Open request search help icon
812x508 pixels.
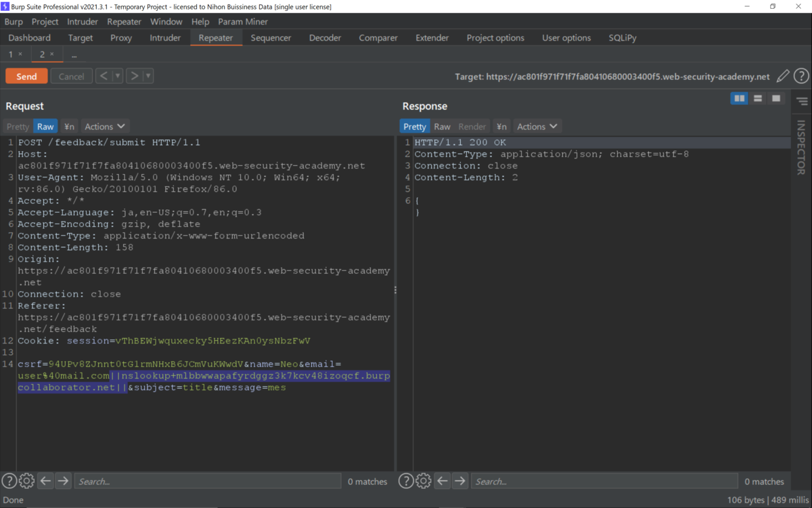9,481
